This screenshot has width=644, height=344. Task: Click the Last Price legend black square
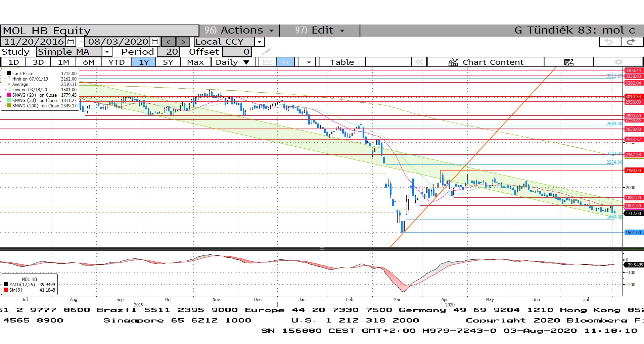coord(9,73)
